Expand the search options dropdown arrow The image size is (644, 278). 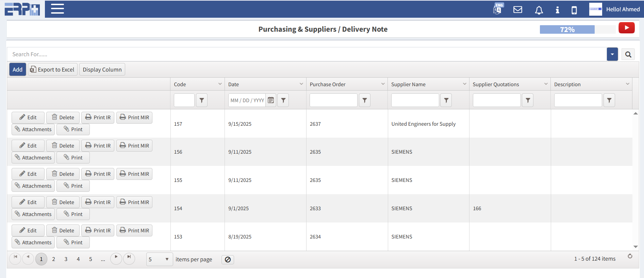coord(612,55)
